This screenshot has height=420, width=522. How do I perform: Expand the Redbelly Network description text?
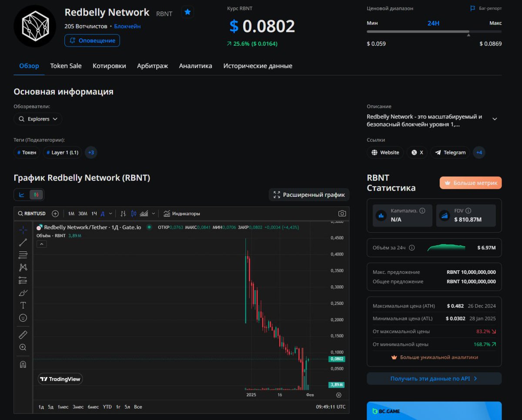495,118
